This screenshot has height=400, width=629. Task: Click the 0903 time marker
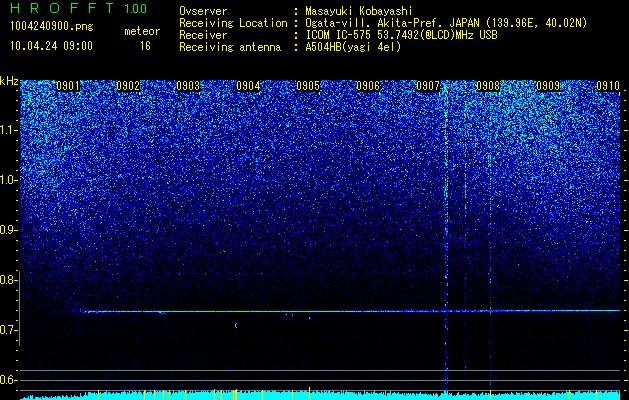[188, 86]
